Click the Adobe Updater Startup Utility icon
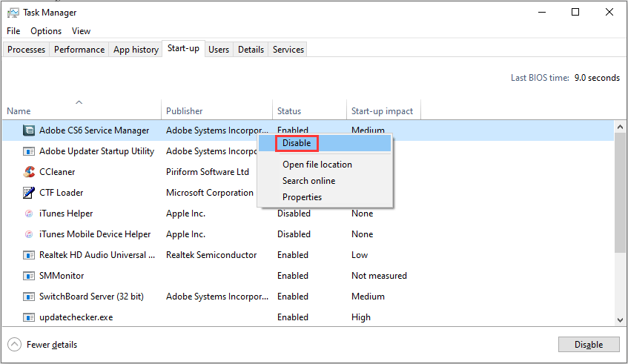Viewport: 628px width, 364px height. pyautogui.click(x=29, y=151)
